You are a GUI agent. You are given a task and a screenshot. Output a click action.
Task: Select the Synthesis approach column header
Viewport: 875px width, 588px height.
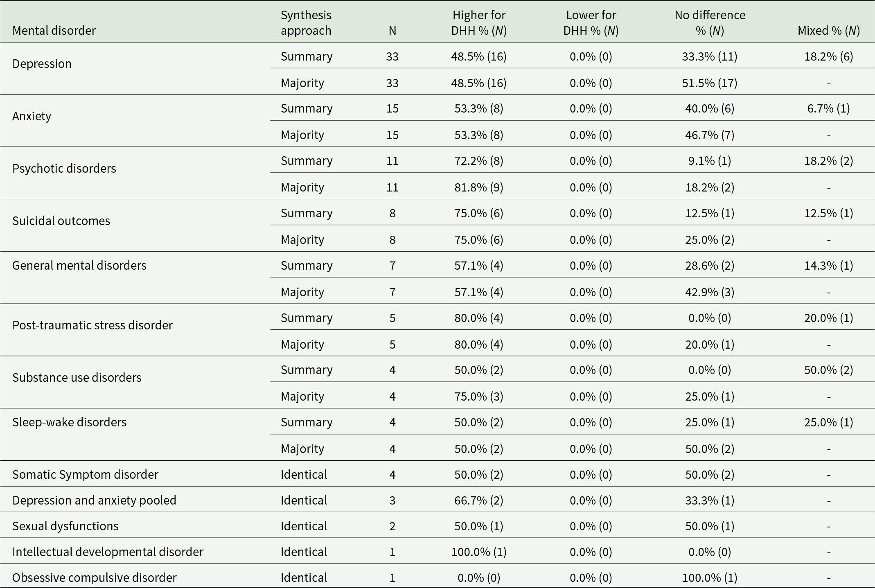[x=306, y=23]
